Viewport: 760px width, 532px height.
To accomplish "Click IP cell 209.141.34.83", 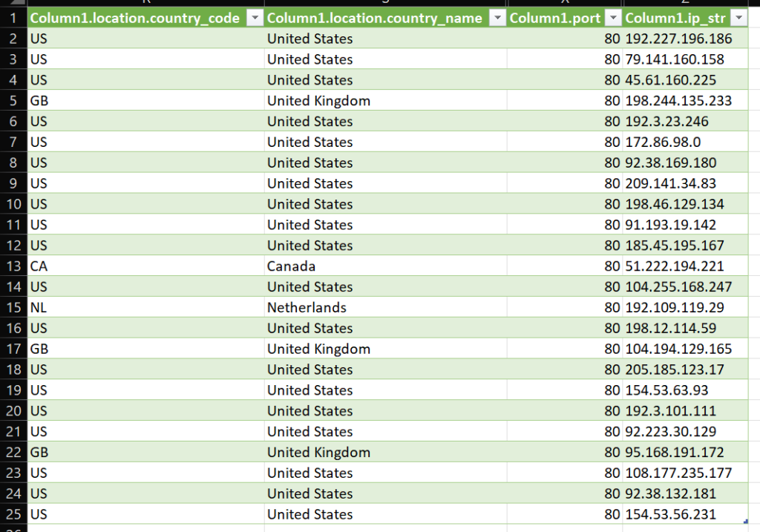I will [x=685, y=183].
